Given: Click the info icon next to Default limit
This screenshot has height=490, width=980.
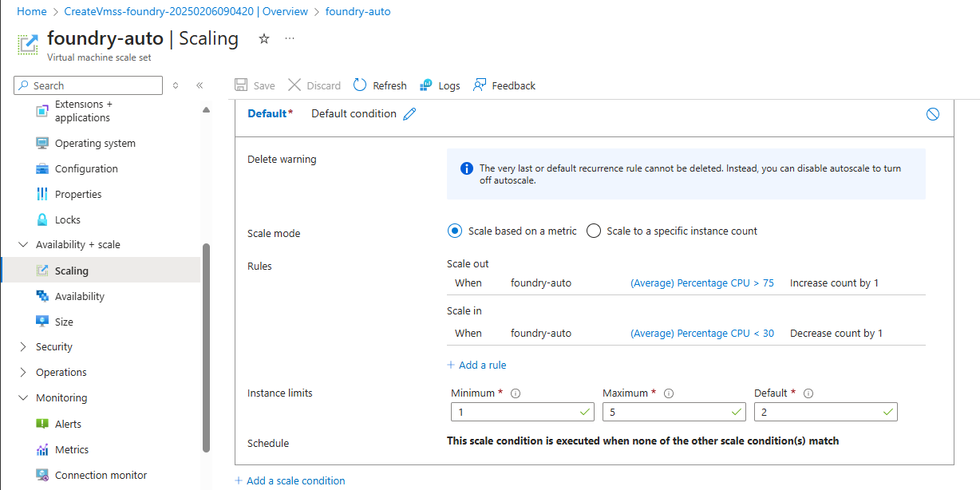Looking at the screenshot, I should pyautogui.click(x=808, y=393).
